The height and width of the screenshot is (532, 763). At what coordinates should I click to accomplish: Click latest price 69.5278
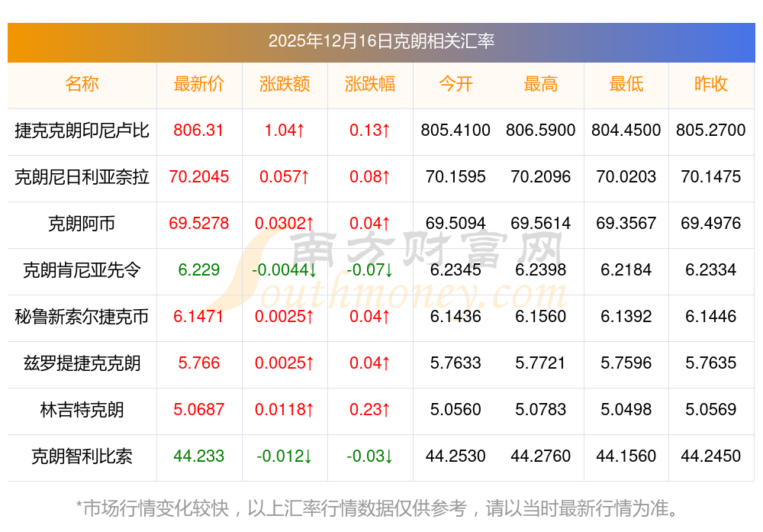tap(198, 224)
